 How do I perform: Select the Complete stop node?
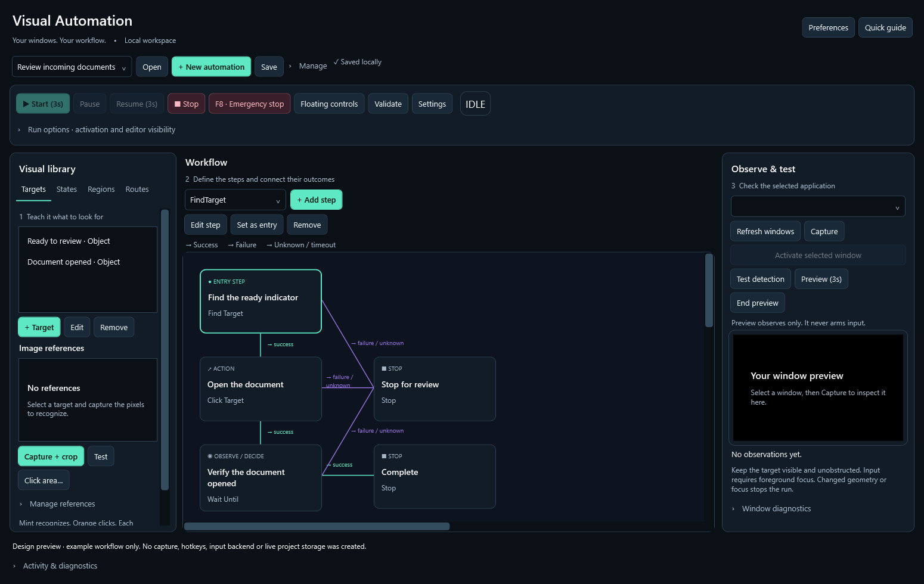point(435,477)
